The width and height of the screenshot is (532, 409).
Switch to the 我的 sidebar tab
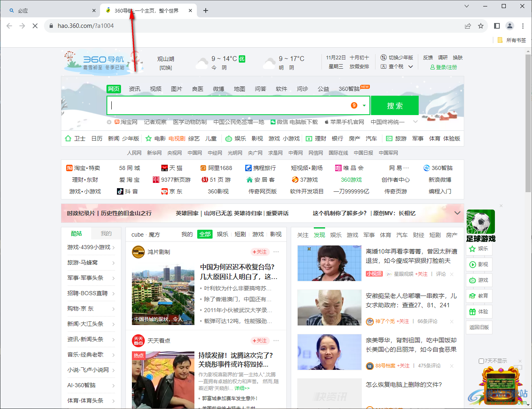pyautogui.click(x=106, y=233)
